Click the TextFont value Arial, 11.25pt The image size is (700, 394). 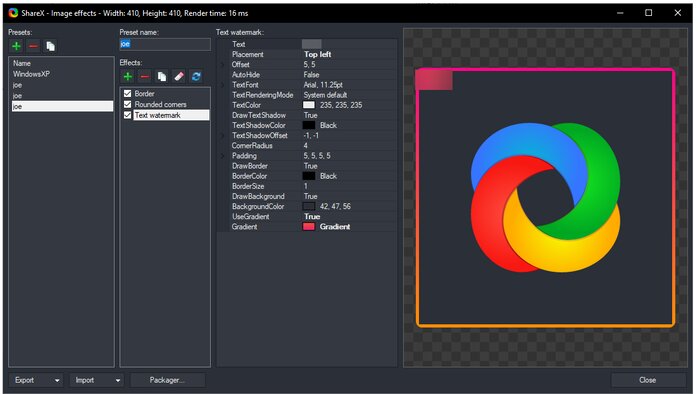[323, 85]
